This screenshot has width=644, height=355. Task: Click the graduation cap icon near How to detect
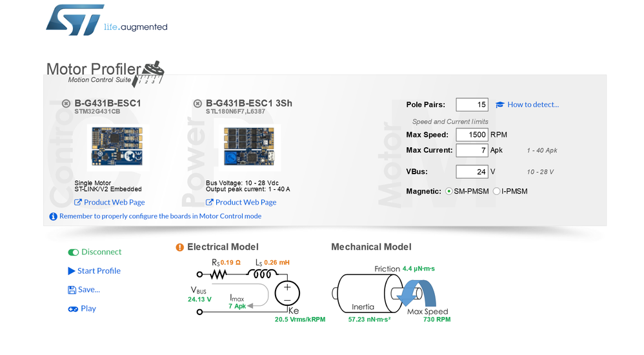tap(500, 105)
